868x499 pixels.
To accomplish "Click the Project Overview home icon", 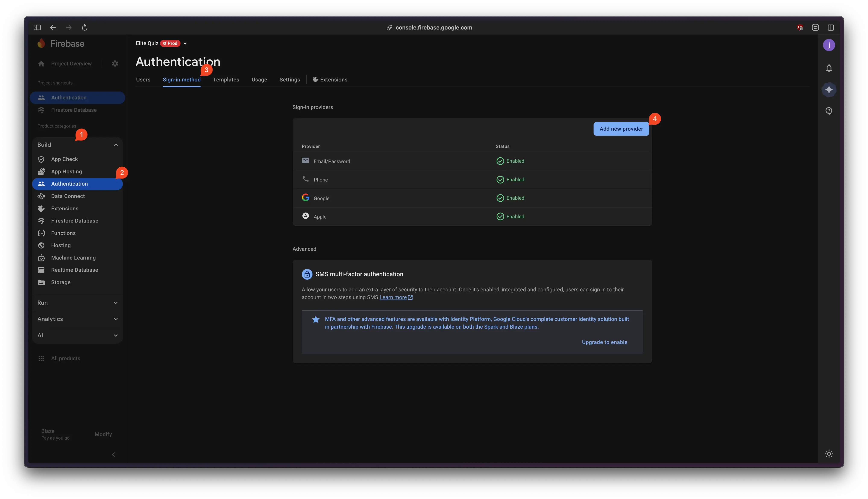I will click(x=41, y=64).
